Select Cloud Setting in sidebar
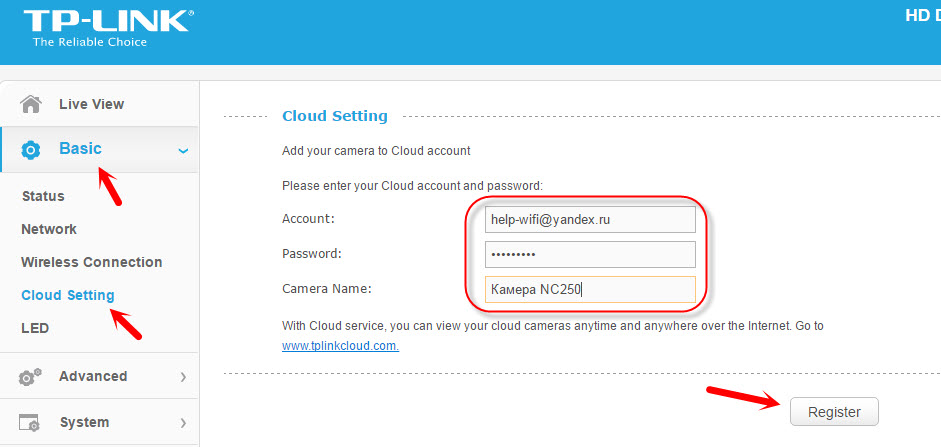This screenshot has height=447, width=941. pos(67,295)
